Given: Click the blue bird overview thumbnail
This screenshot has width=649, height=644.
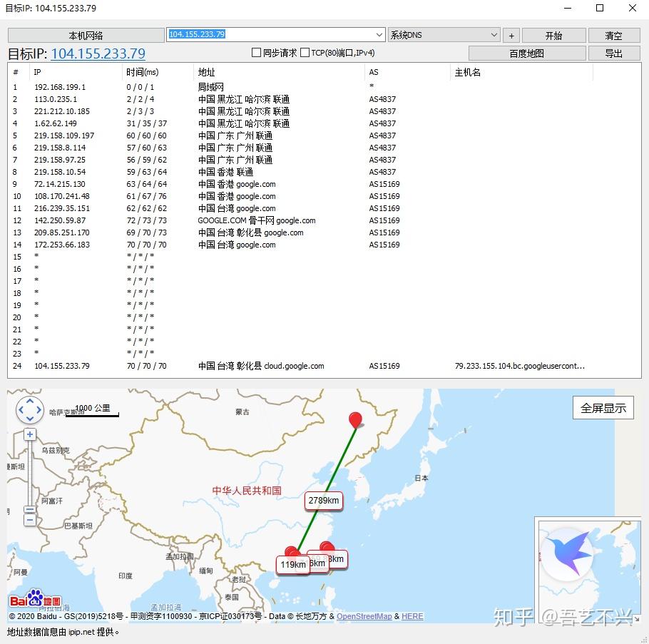Looking at the screenshot, I should point(567,555).
